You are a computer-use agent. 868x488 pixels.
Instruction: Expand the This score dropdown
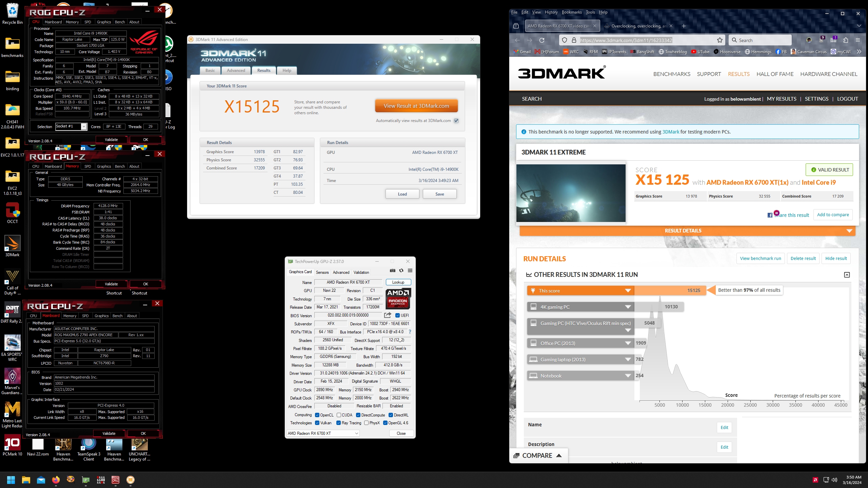pyautogui.click(x=628, y=291)
